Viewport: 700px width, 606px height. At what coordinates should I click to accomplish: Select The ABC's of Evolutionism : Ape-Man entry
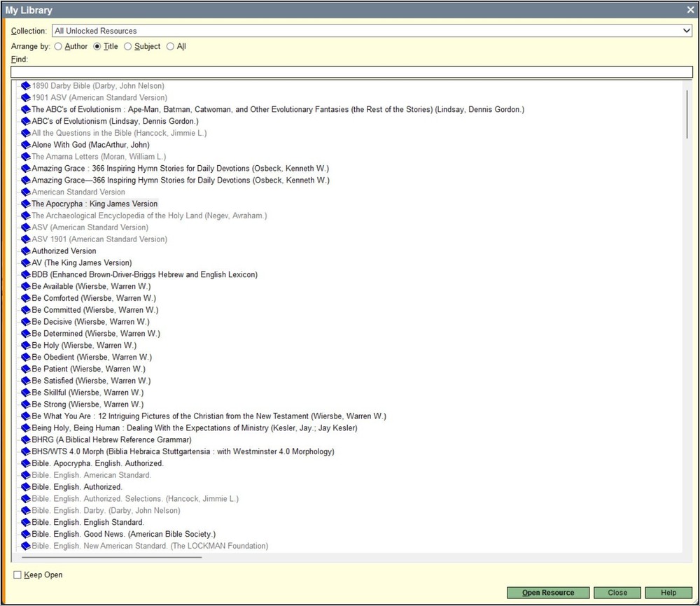(x=278, y=109)
